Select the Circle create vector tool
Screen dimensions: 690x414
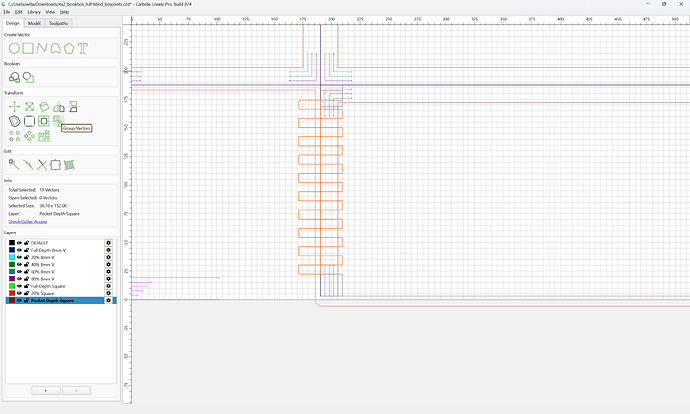pyautogui.click(x=15, y=48)
